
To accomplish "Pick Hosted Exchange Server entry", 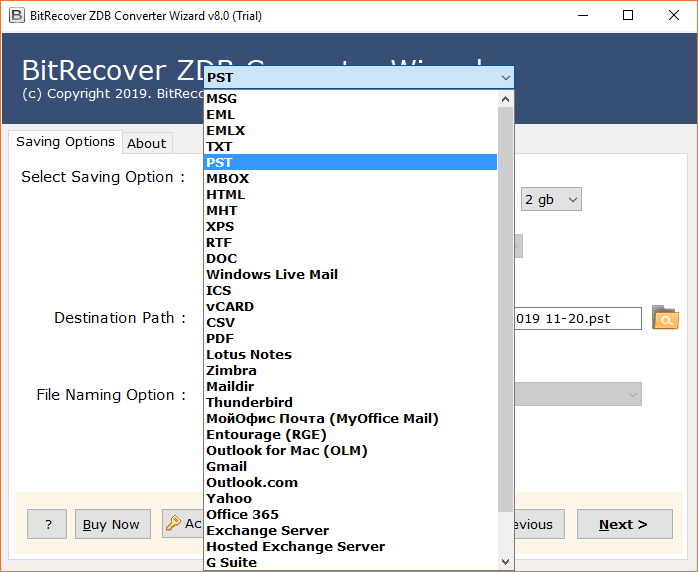I will pos(350,547).
